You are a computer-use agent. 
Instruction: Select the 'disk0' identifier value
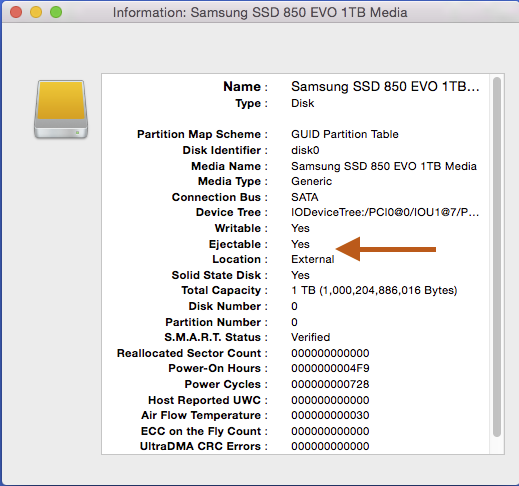[x=305, y=150]
